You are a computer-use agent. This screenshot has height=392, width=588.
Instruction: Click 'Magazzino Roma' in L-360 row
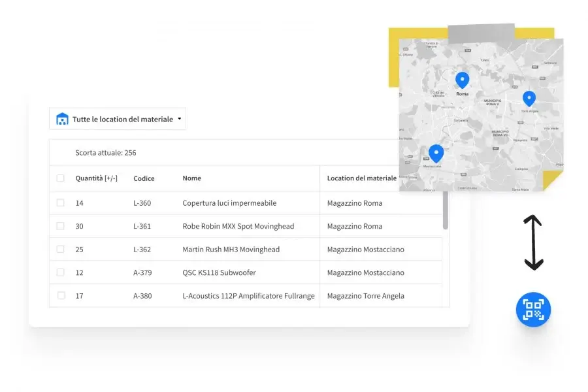pyautogui.click(x=355, y=203)
